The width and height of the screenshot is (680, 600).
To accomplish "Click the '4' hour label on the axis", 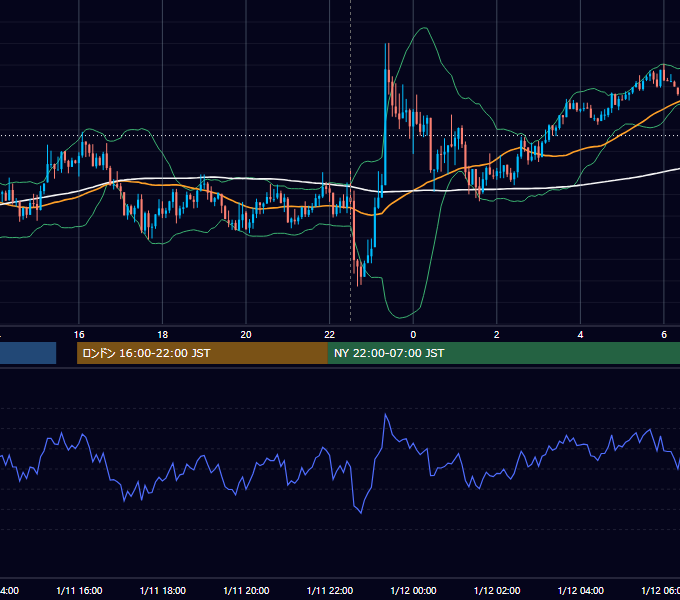I will (580, 335).
